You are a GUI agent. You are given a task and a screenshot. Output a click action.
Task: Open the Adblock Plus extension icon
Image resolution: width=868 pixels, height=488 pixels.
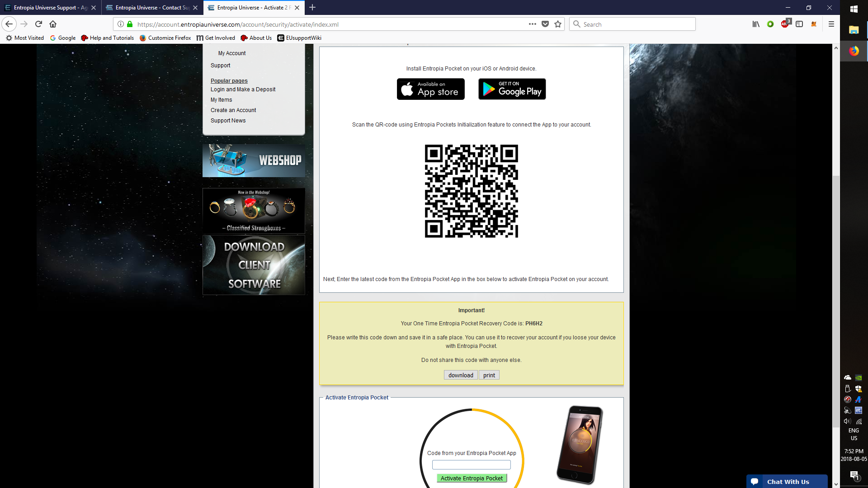click(x=785, y=24)
